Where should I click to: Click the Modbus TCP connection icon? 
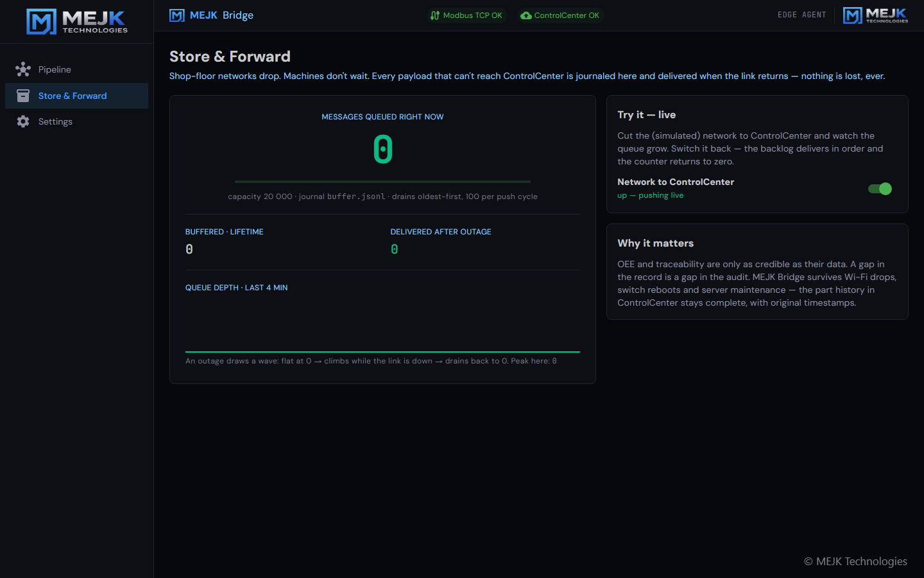pos(435,15)
